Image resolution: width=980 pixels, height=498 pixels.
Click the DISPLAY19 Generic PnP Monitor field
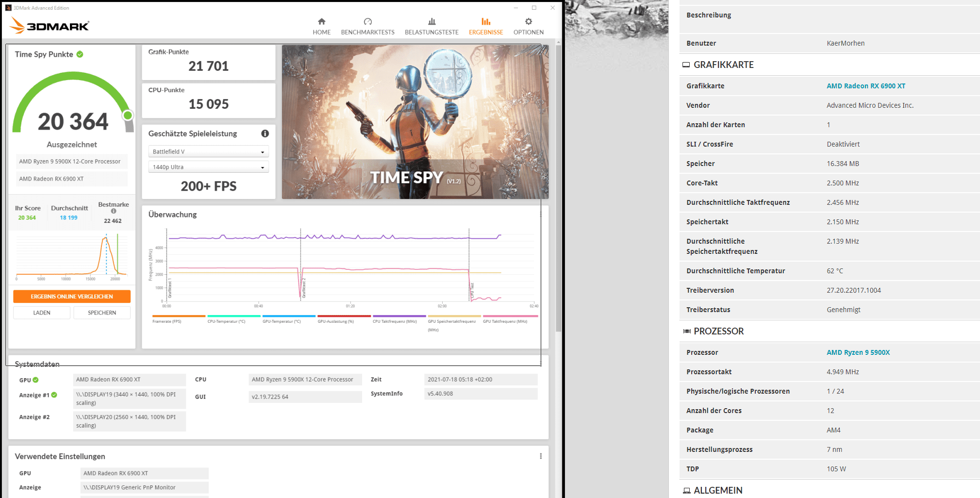(x=144, y=487)
